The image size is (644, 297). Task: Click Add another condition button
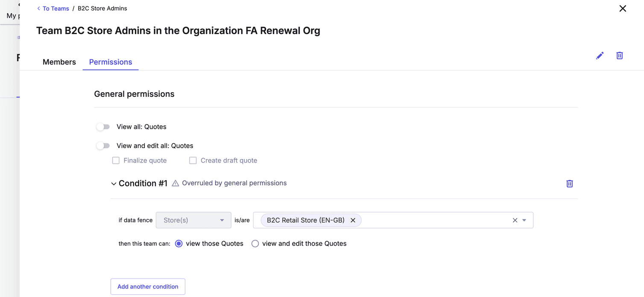(x=148, y=286)
